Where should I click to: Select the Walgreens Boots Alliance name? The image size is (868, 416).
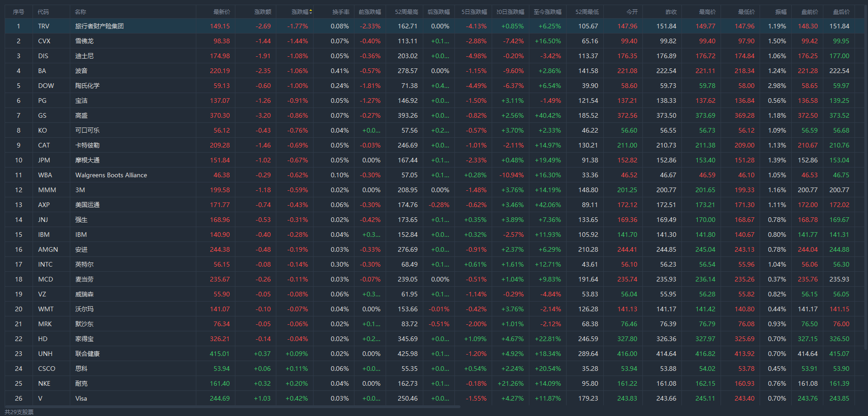tap(111, 175)
